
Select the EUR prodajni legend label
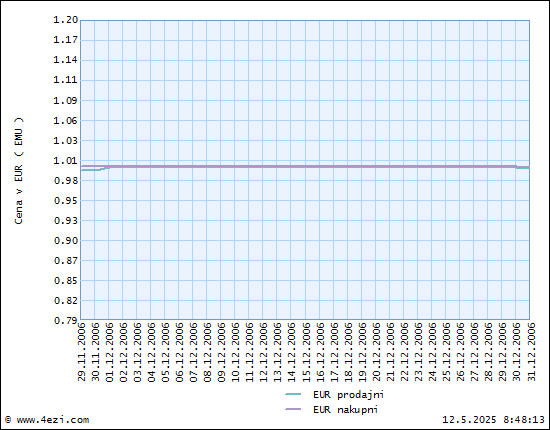click(348, 395)
